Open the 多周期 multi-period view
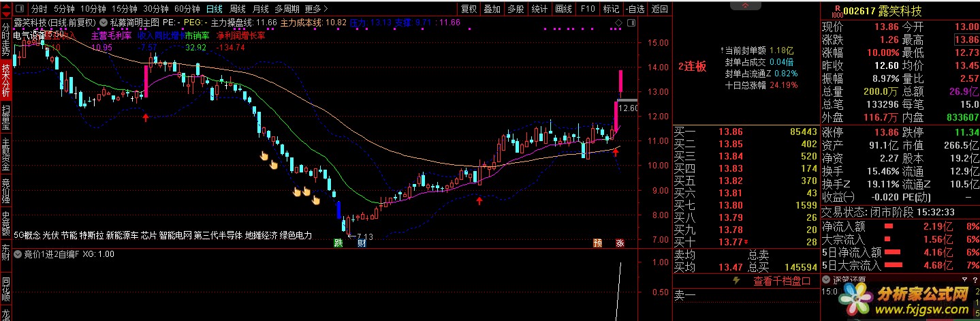This screenshot has height=321, width=980. click(287, 9)
